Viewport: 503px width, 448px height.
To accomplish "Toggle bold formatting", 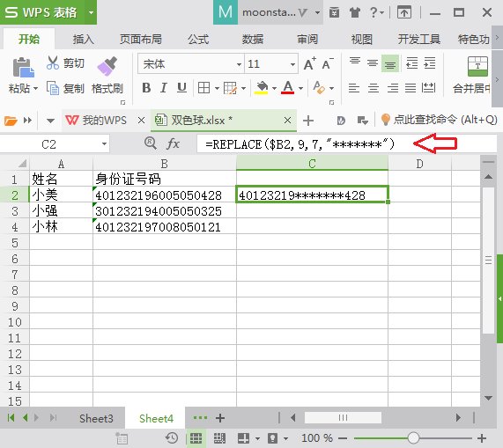I will coord(146,87).
